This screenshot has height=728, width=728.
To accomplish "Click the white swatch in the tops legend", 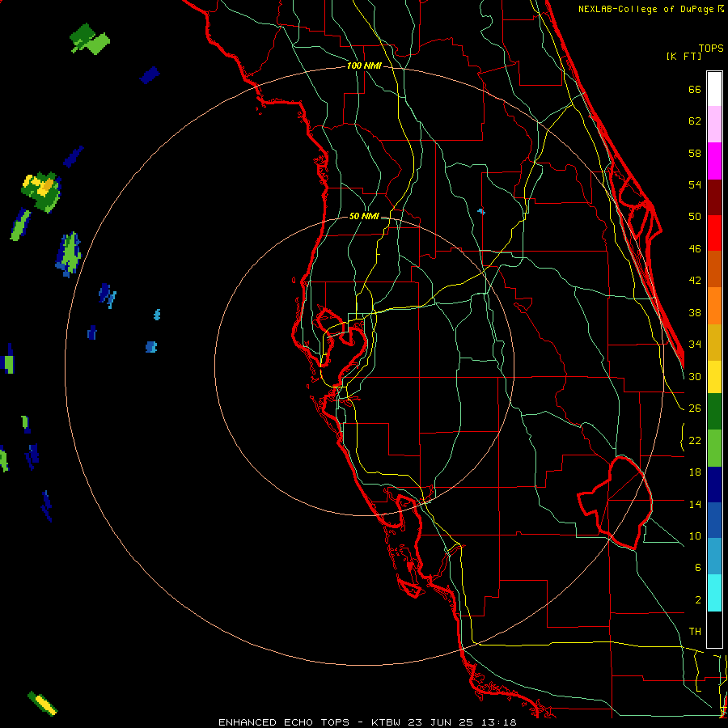I will [x=714, y=89].
